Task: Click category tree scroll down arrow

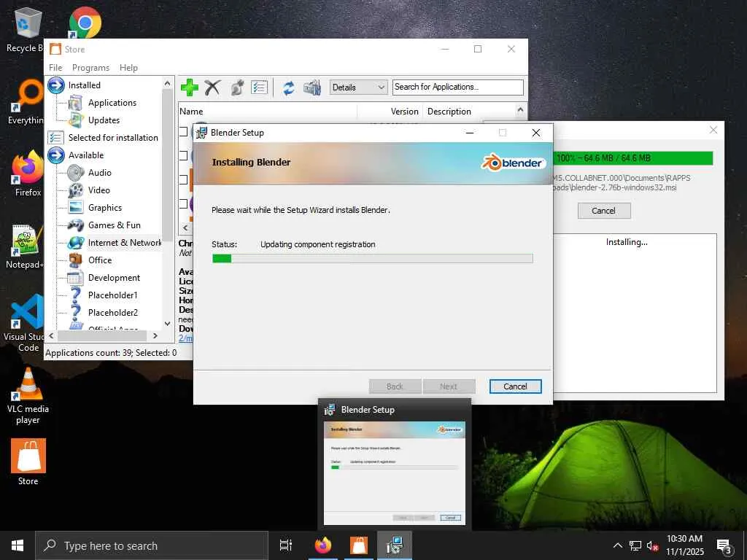Action: click(x=167, y=324)
